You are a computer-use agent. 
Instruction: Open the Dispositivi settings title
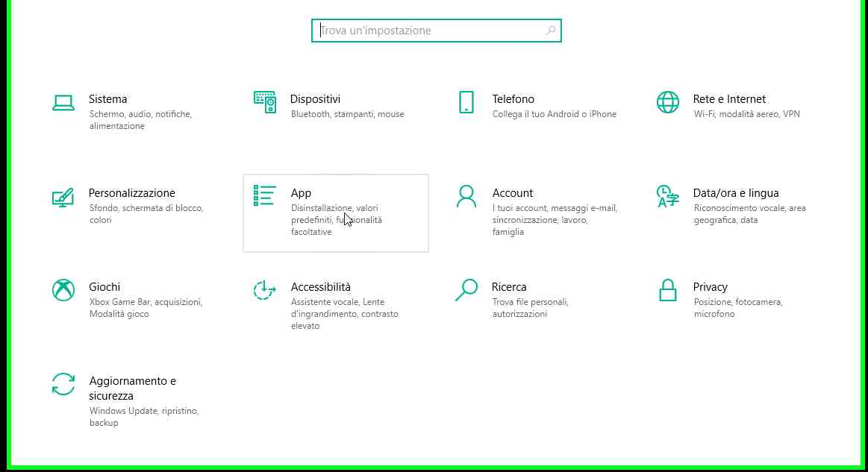pyautogui.click(x=315, y=99)
